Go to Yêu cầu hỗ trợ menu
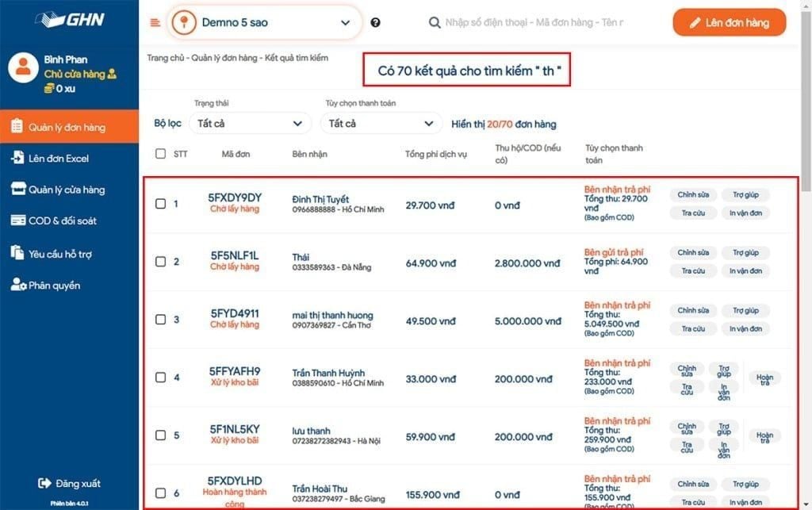 [60, 254]
